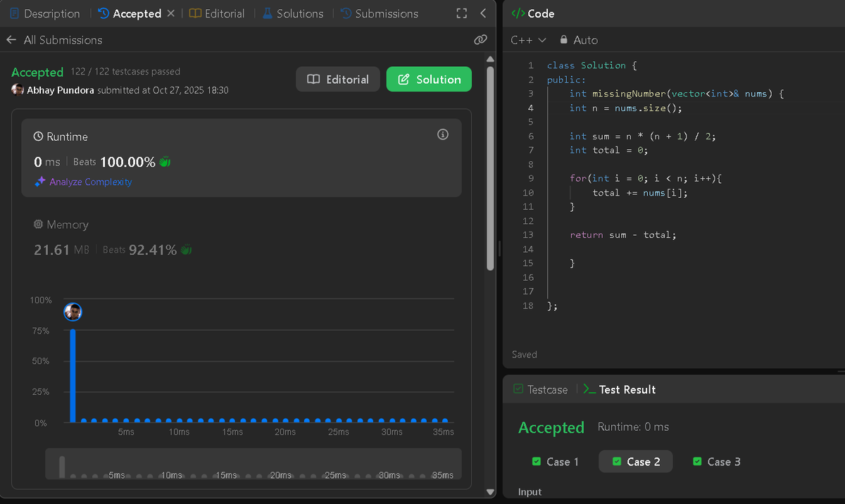Image resolution: width=845 pixels, height=504 pixels.
Task: Click the chart mini overview range bar
Action: tap(254, 464)
